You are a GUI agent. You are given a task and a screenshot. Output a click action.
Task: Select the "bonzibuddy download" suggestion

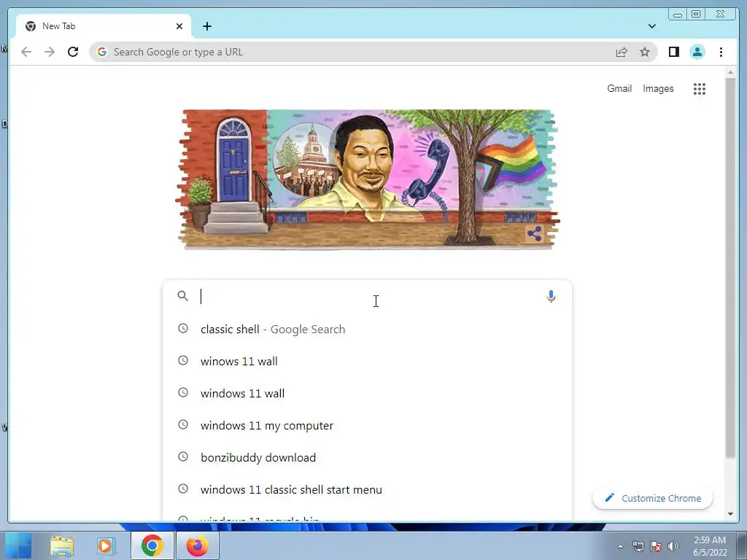[x=367, y=457]
